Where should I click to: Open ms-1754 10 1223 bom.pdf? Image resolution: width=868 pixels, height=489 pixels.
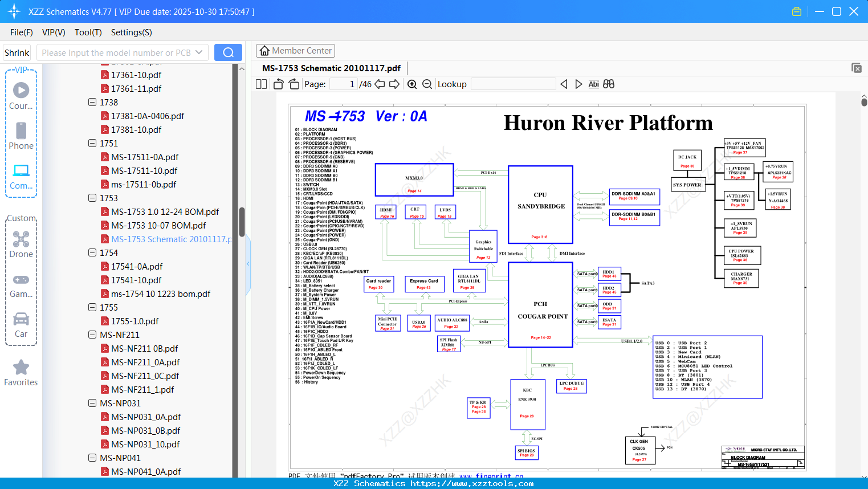point(161,294)
